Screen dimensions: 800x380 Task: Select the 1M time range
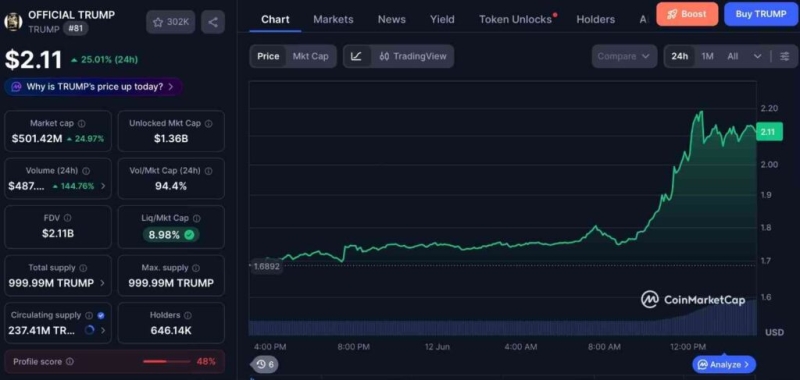point(707,56)
